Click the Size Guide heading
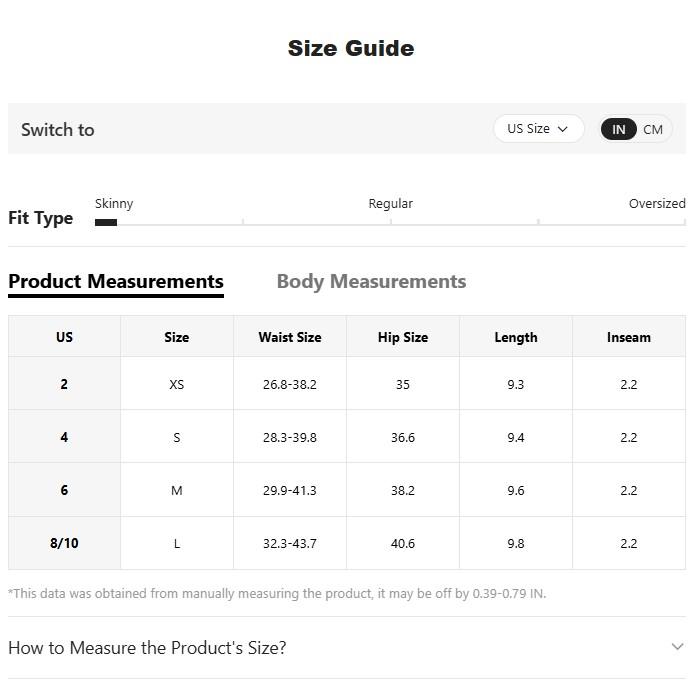698x686 pixels. 351,48
